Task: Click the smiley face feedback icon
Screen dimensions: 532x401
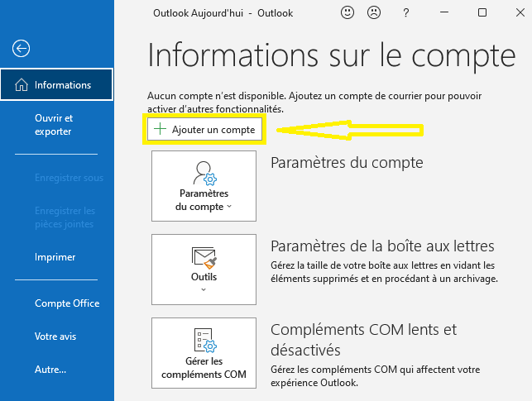Action: (347, 13)
